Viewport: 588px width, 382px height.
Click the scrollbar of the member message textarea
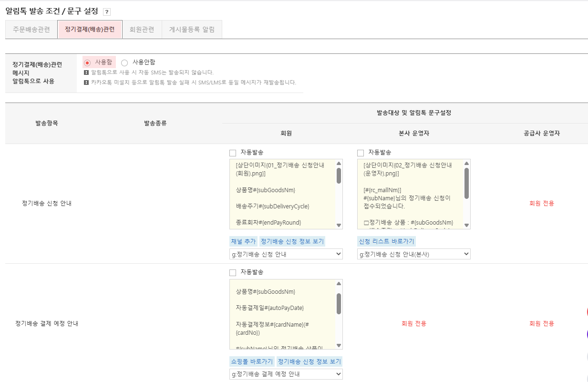339,193
